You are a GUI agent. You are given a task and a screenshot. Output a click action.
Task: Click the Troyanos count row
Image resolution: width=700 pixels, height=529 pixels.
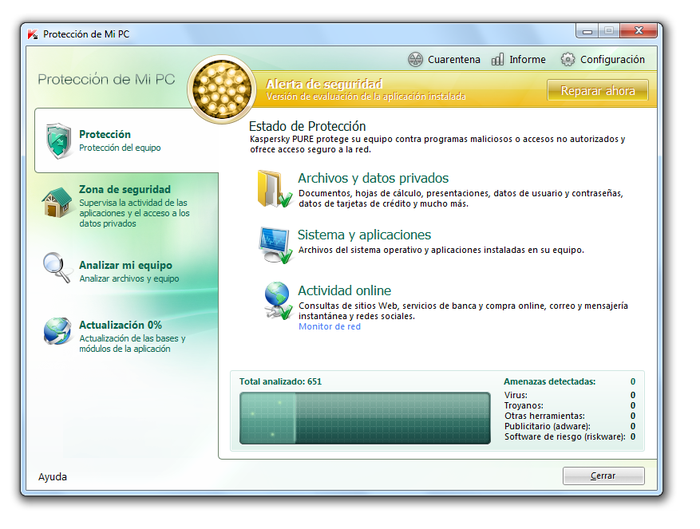pos(570,405)
